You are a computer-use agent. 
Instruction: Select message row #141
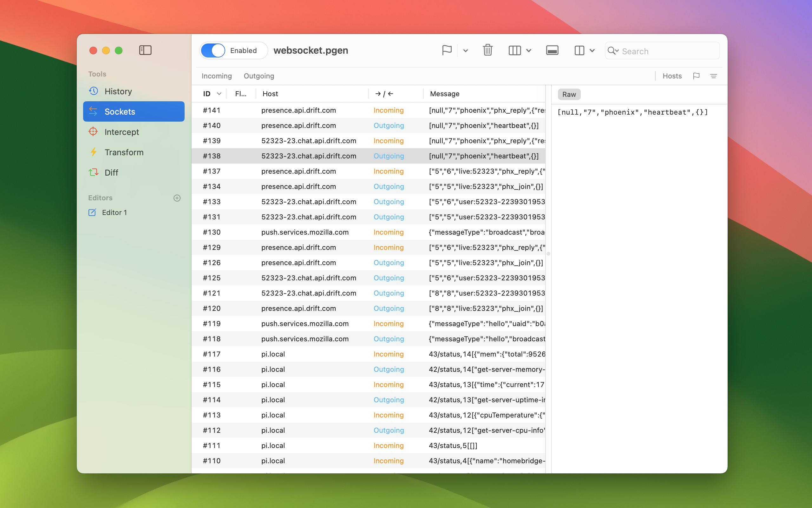click(x=368, y=110)
